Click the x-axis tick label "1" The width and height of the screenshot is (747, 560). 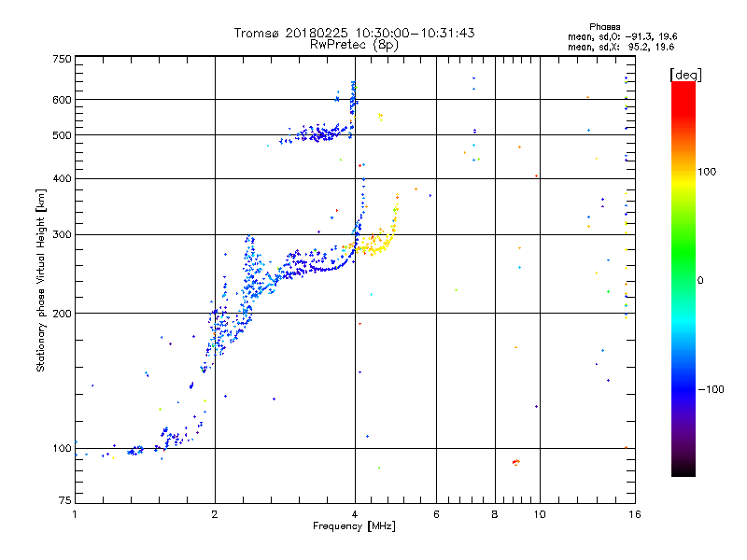click(75, 514)
